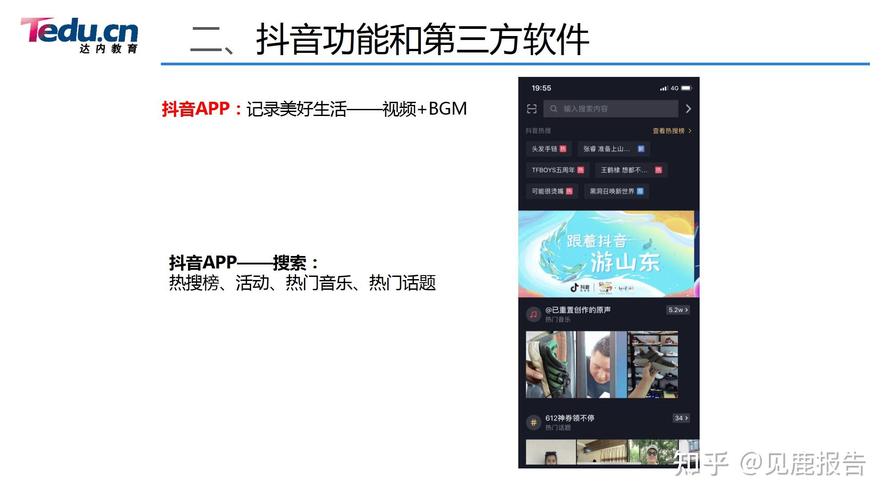Click the 输入搜索内容 search field

point(611,109)
